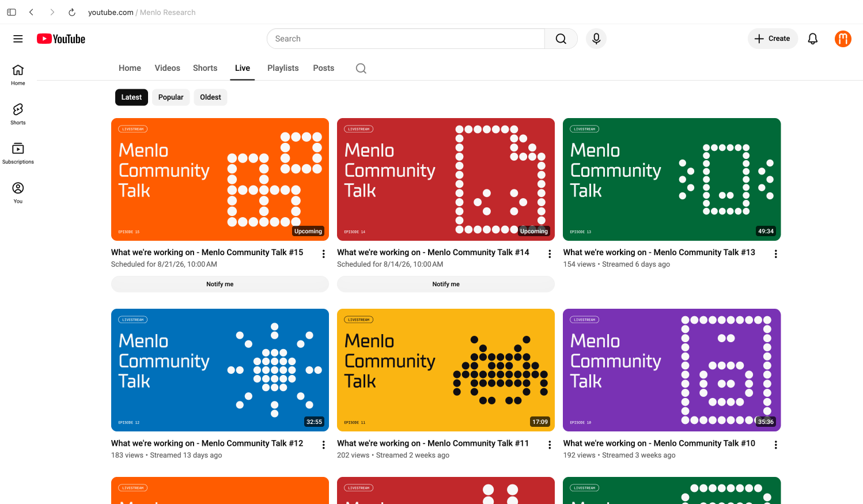
Task: Reload the current page
Action: 72,12
